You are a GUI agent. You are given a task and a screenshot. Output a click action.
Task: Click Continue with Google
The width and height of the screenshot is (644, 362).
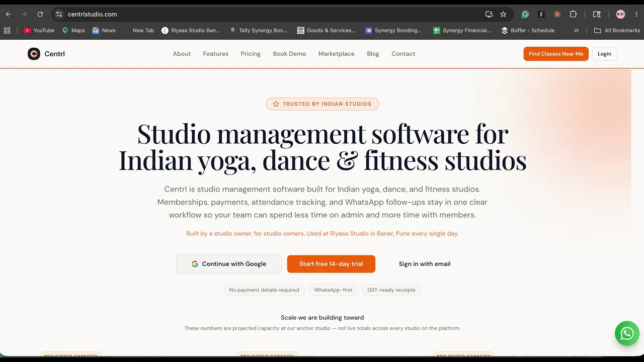pos(229,264)
